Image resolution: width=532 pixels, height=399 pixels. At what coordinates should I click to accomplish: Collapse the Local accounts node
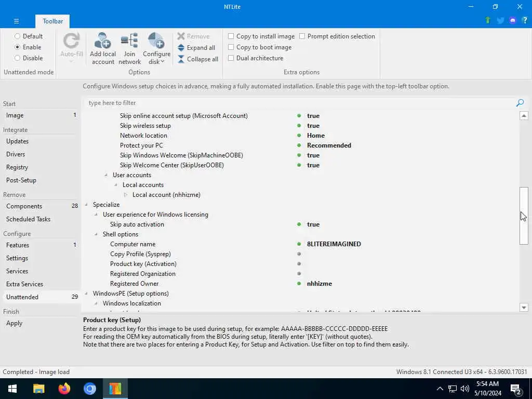pyautogui.click(x=116, y=185)
